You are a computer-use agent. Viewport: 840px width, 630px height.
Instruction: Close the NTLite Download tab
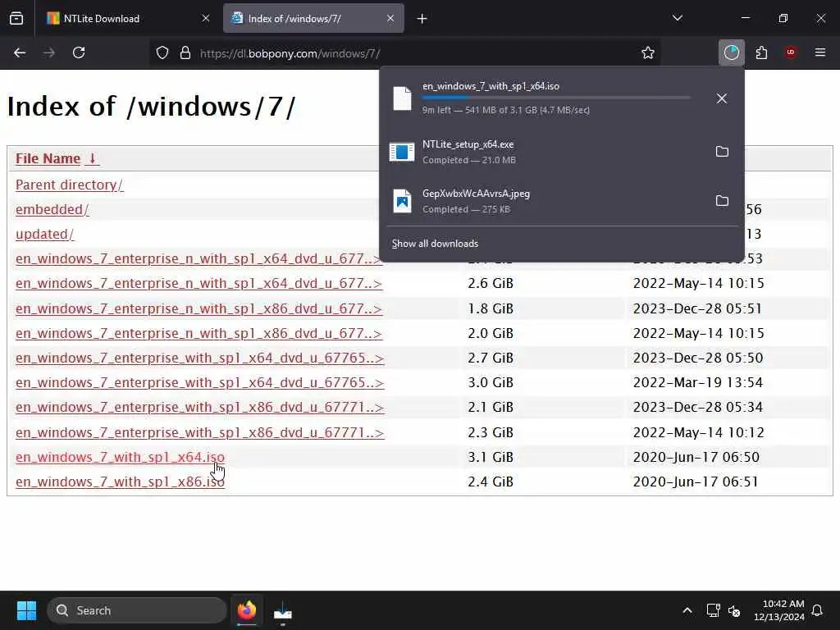pyautogui.click(x=206, y=19)
